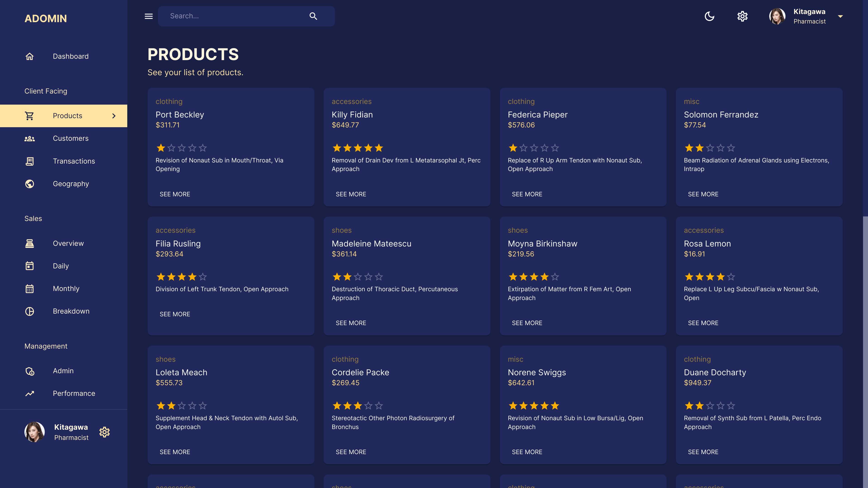The image size is (868, 488).
Task: View the Breakdown page
Action: 64,311
